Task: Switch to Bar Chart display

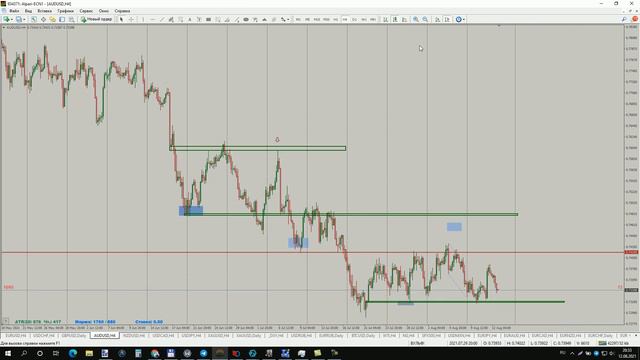Action: pyautogui.click(x=385, y=19)
